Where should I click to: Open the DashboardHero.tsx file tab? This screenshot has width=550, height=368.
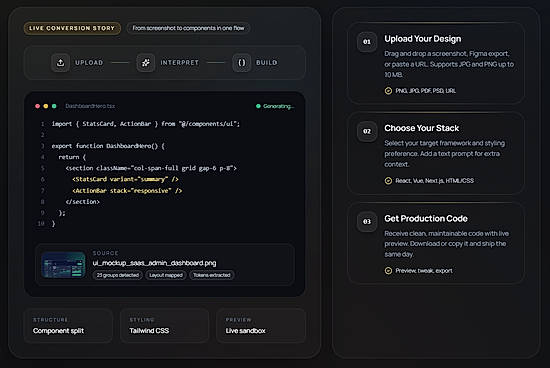coord(90,106)
